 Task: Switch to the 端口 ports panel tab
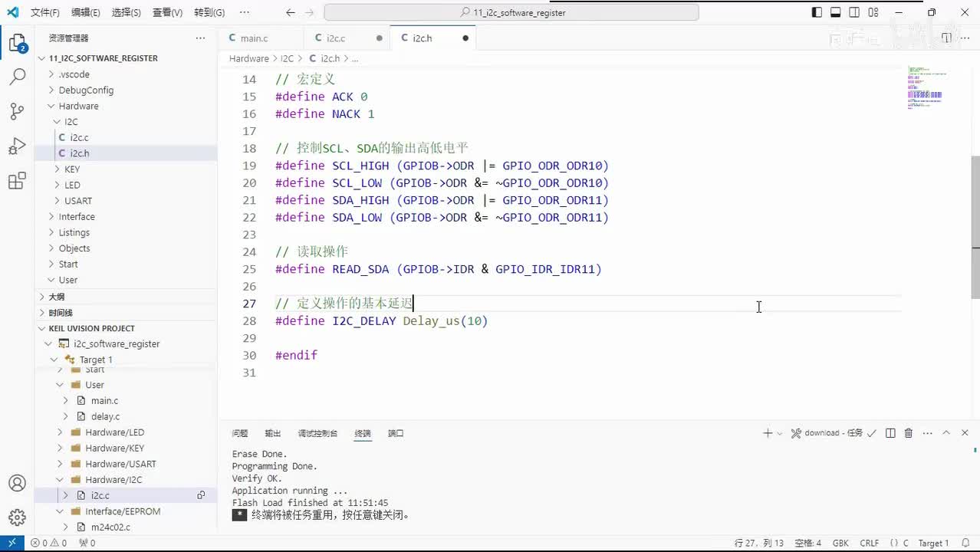tap(396, 433)
